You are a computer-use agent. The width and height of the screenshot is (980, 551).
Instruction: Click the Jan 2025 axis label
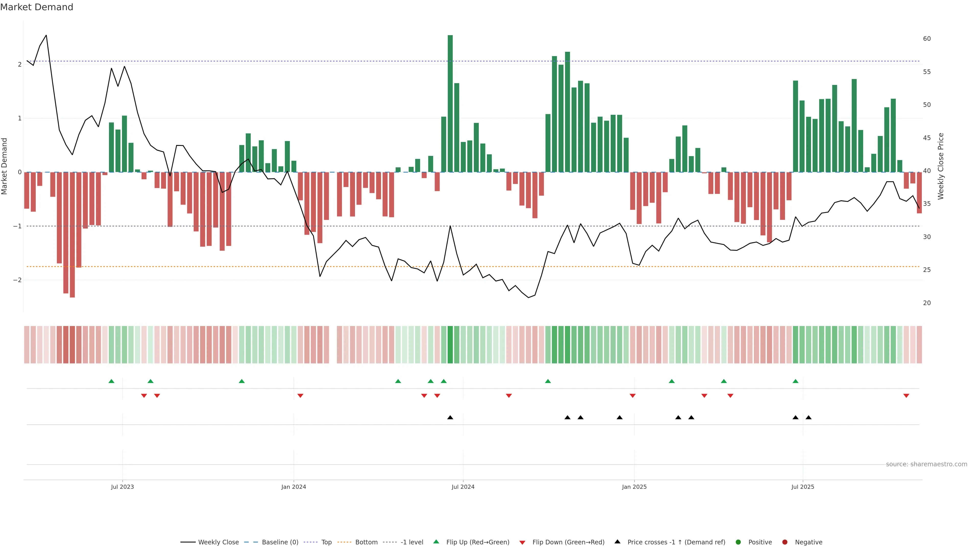click(634, 487)
